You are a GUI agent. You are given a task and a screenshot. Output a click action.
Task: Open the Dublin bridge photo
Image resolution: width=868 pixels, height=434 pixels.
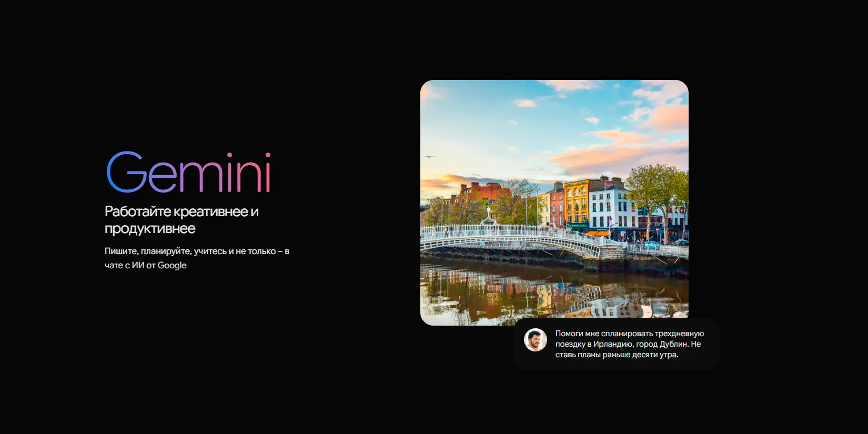[554, 203]
